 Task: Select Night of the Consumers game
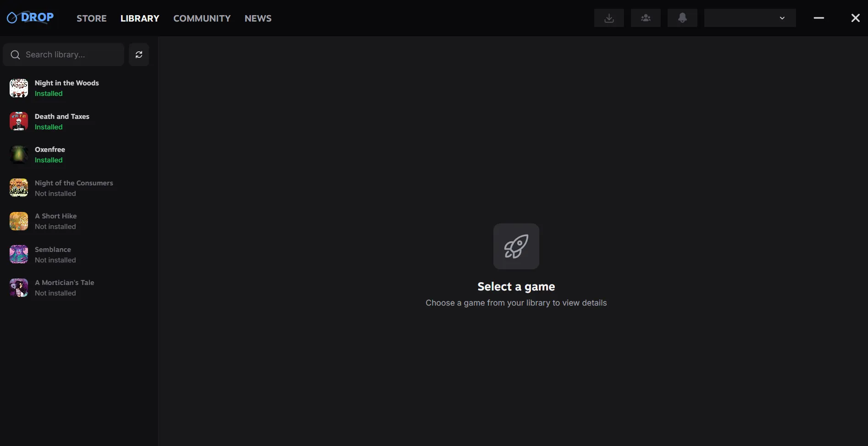pyautogui.click(x=73, y=188)
